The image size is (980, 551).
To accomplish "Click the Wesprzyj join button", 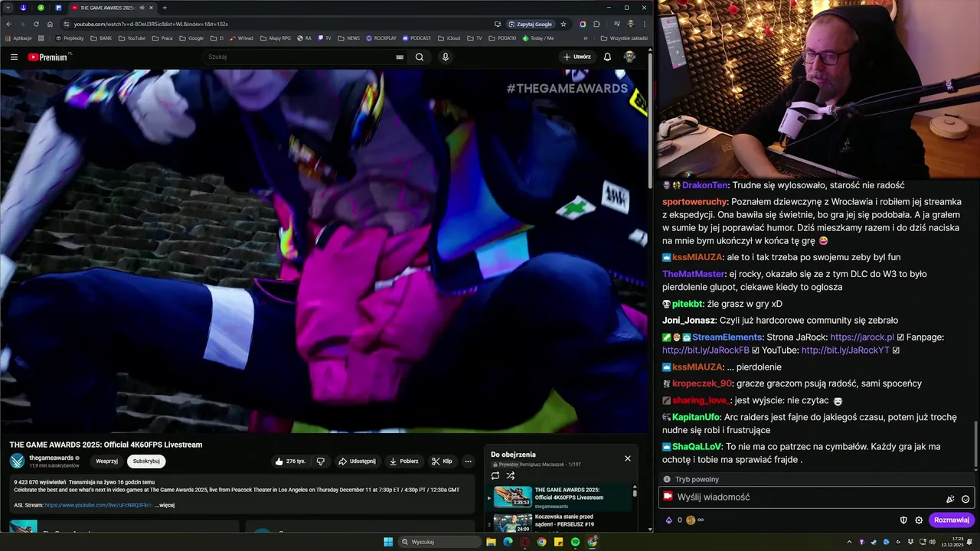I will tap(107, 461).
